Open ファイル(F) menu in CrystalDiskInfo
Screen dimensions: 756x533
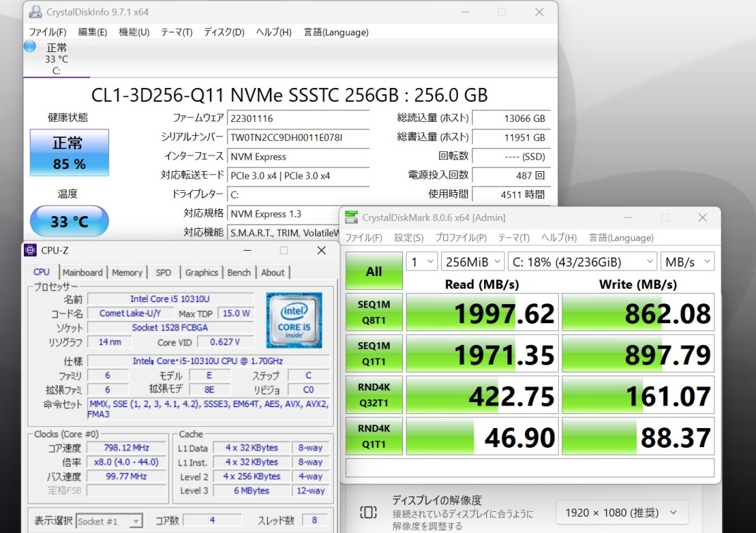tap(47, 32)
